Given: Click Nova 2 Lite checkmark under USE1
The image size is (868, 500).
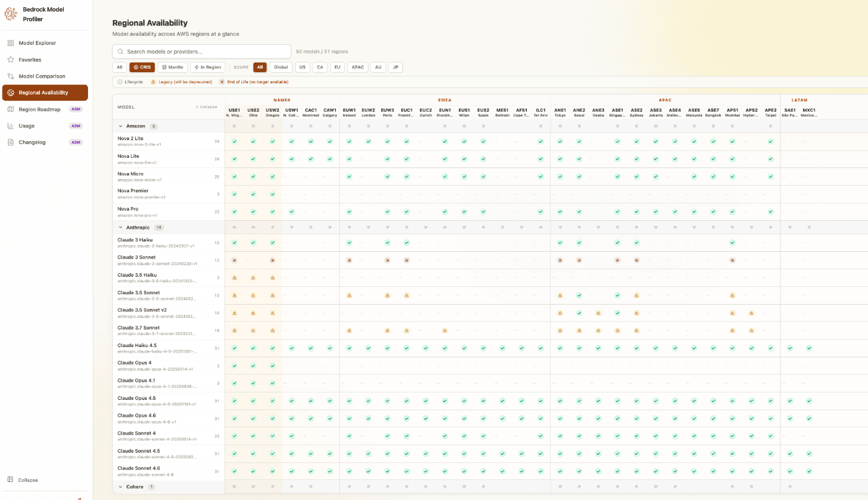Looking at the screenshot, I should click(x=234, y=141).
